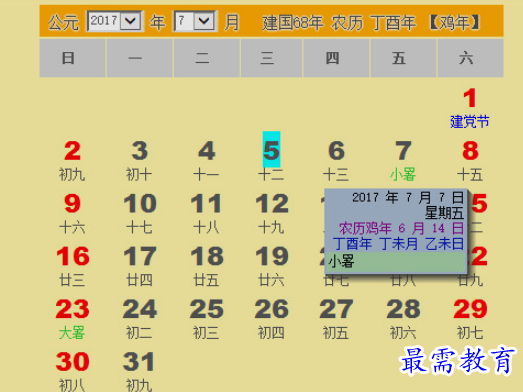Click the 二 weekday column header

point(207,58)
